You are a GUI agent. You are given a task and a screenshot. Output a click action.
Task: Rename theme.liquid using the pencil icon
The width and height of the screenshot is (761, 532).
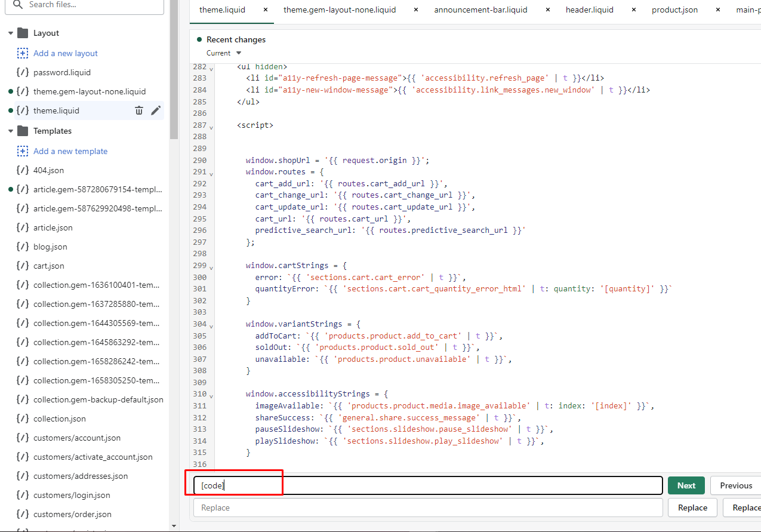coord(156,110)
